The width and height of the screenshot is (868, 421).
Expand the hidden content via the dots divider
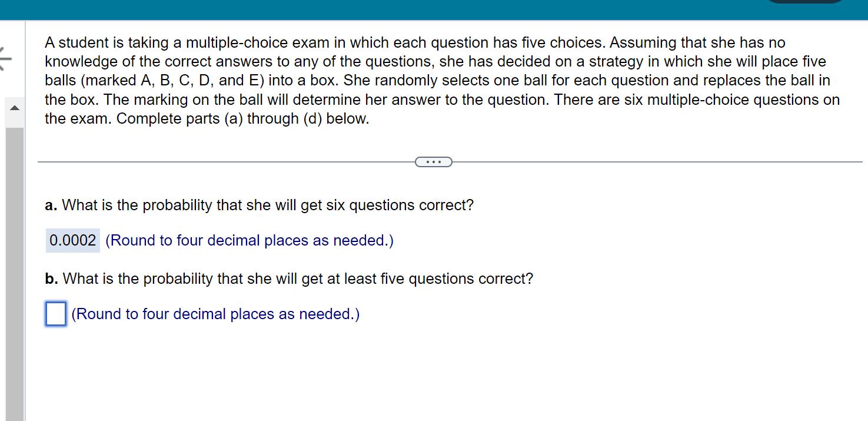434,161
